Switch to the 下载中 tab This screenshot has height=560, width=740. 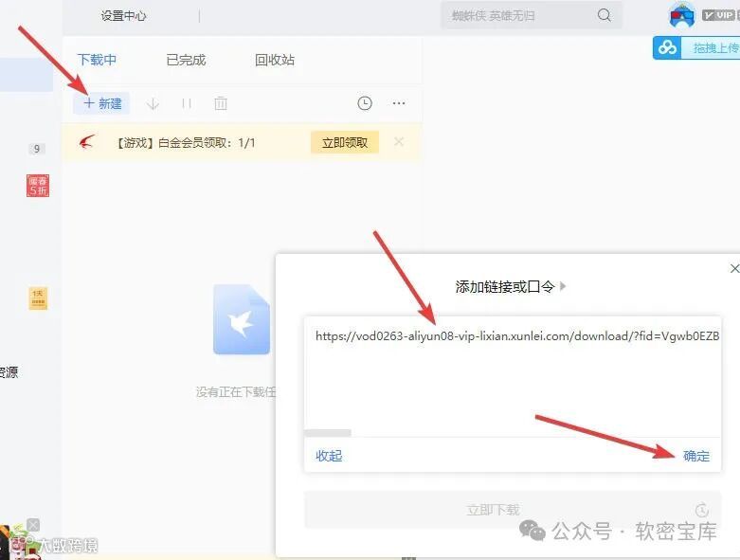click(x=97, y=60)
